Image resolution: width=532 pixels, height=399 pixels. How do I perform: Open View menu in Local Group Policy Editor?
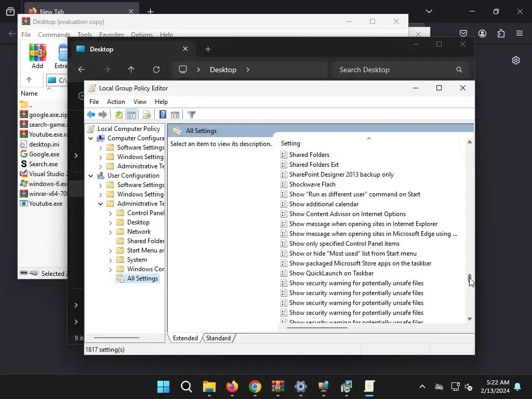pyautogui.click(x=140, y=102)
